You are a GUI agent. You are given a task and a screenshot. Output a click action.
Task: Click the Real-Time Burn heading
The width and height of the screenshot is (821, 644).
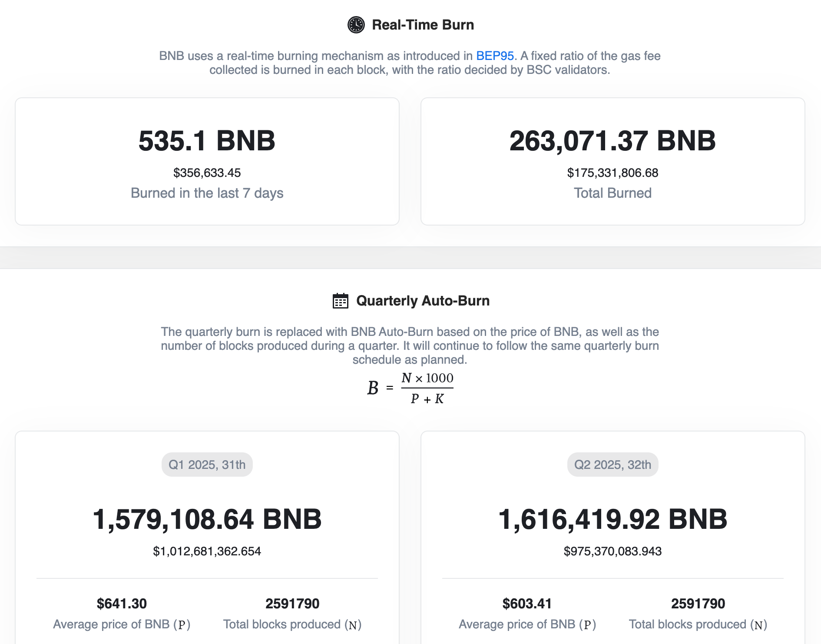click(423, 25)
